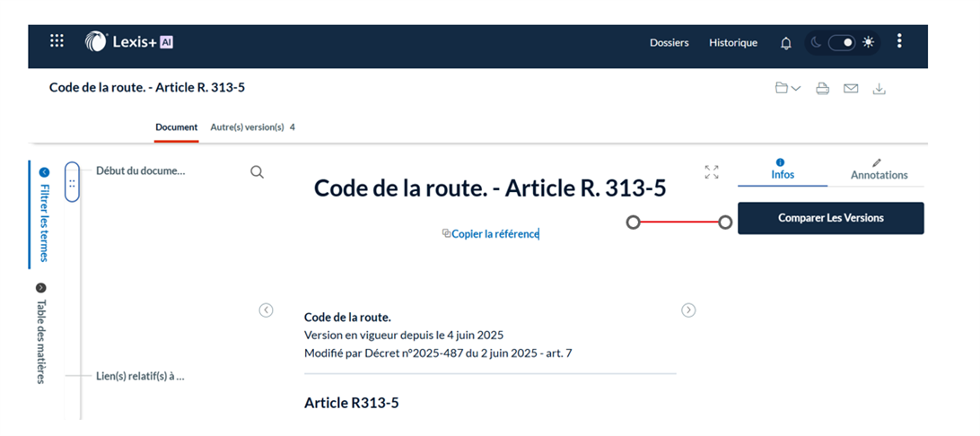Click the right handle of red slider
The image size is (980, 436).
point(725,222)
